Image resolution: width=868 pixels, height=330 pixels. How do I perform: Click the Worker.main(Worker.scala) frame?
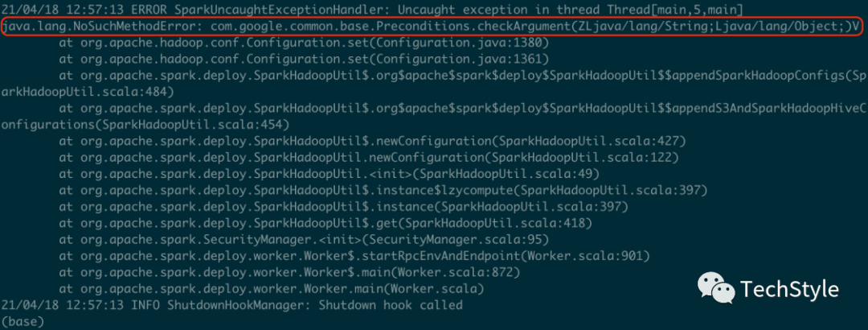pos(272,289)
